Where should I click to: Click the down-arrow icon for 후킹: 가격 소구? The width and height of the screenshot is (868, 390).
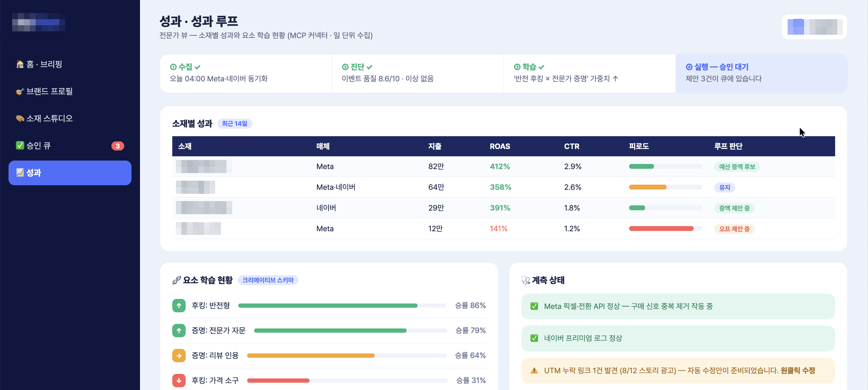point(179,381)
